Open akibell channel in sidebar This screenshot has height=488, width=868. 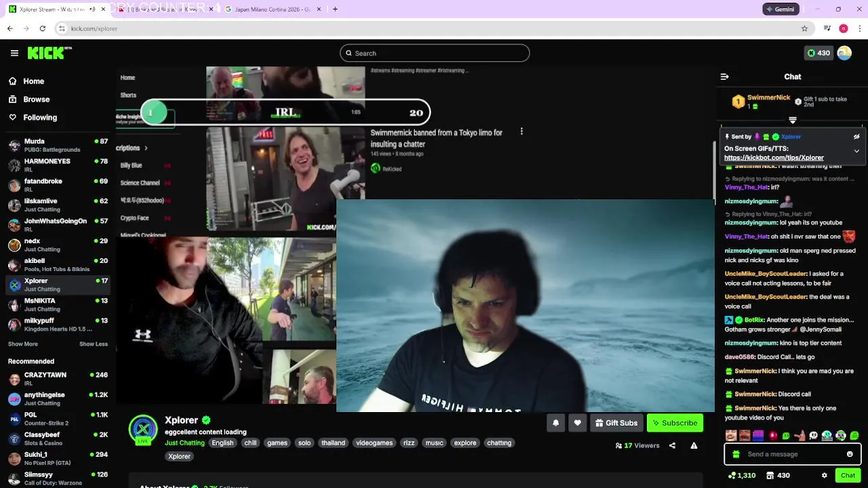tap(58, 265)
